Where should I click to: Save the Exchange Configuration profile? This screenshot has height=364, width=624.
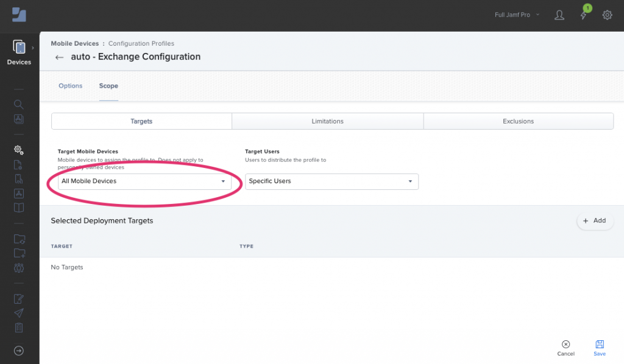click(x=599, y=347)
